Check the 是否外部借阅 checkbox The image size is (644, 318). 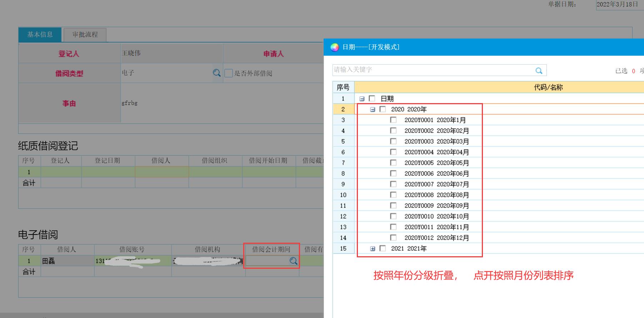click(229, 73)
